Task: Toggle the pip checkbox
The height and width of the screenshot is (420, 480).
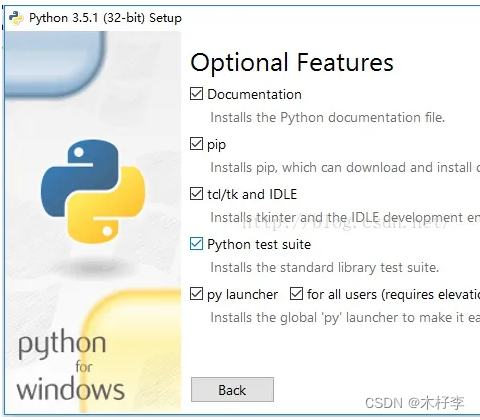Action: coord(196,144)
